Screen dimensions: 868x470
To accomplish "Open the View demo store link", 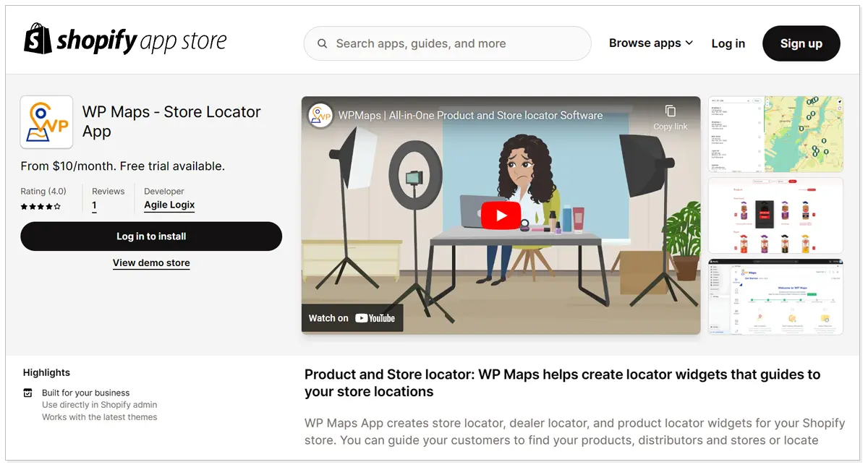I will 151,263.
